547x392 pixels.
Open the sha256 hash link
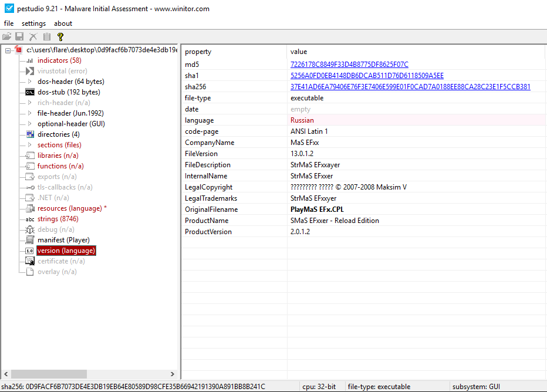410,86
